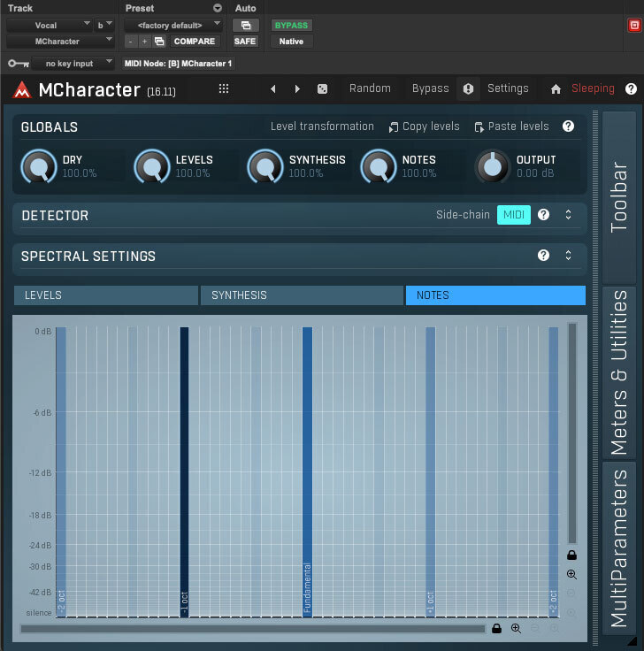Click the Sleeping status label
The width and height of the screenshot is (644, 651).
click(593, 88)
